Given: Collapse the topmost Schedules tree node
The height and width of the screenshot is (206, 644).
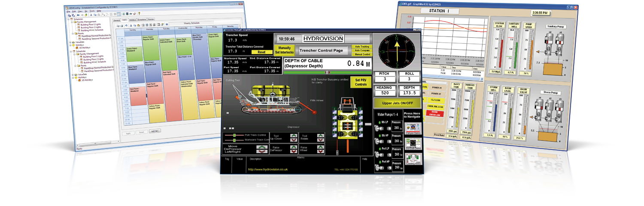Looking at the screenshot, I should pyautogui.click(x=68, y=19).
